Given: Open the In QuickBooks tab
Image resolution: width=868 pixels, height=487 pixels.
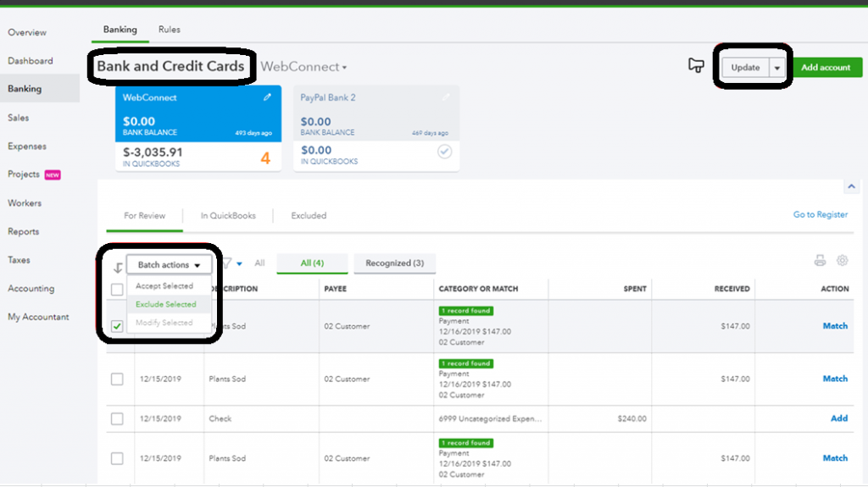Looking at the screenshot, I should tap(228, 215).
